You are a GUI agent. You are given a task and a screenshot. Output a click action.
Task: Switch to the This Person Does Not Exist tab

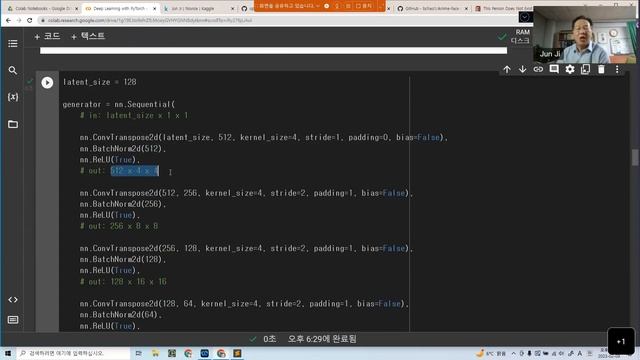point(504,8)
